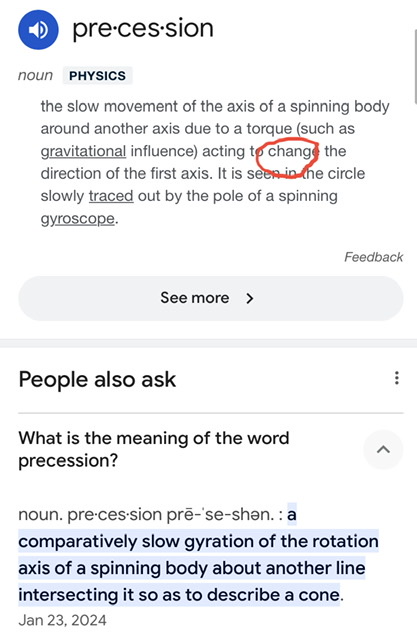
Task: Tap the pre·ces·sion headword
Action: [x=143, y=29]
